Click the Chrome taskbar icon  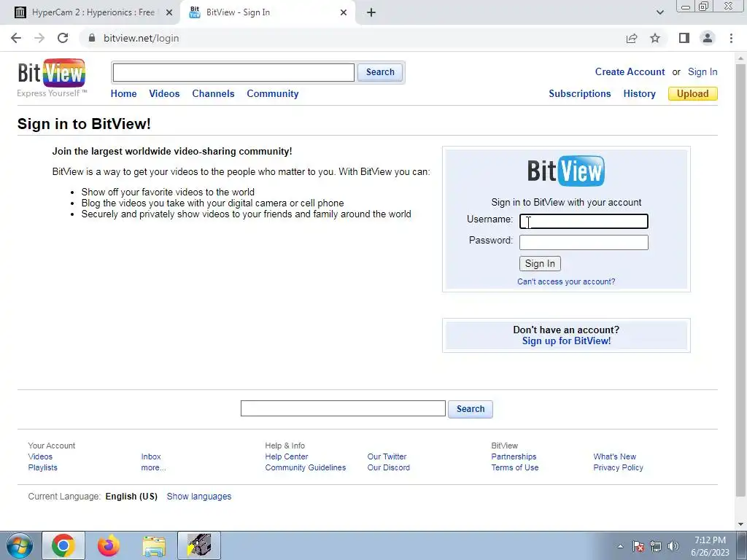[63, 545]
